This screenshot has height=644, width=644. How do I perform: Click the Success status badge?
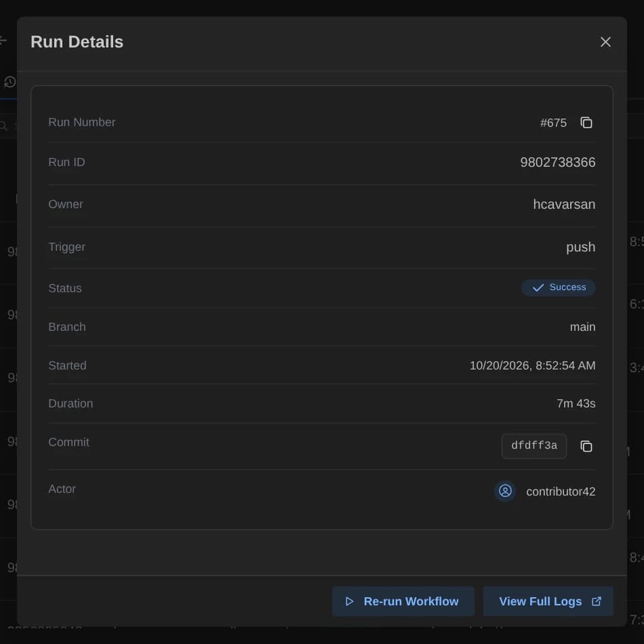[x=558, y=287]
